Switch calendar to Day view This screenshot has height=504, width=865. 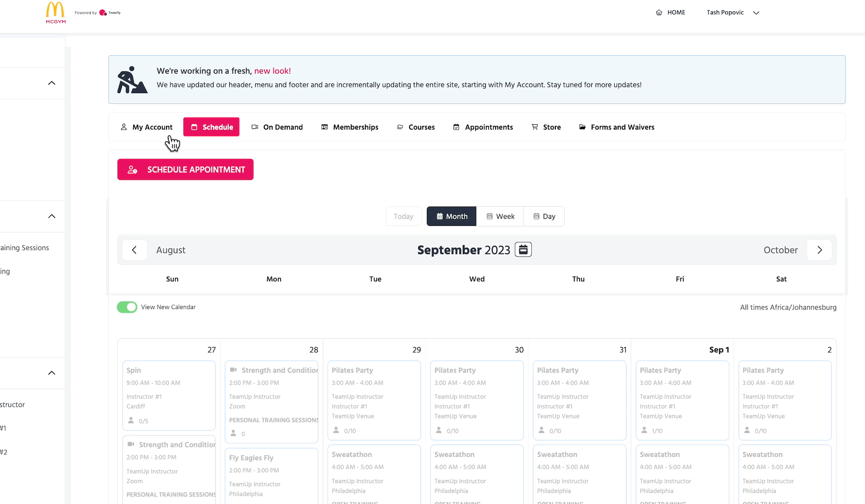544,216
